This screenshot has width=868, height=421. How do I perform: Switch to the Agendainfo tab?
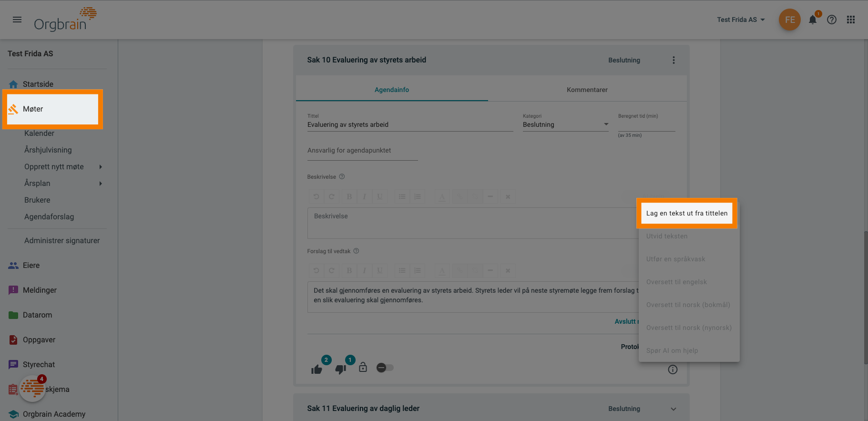click(x=392, y=90)
